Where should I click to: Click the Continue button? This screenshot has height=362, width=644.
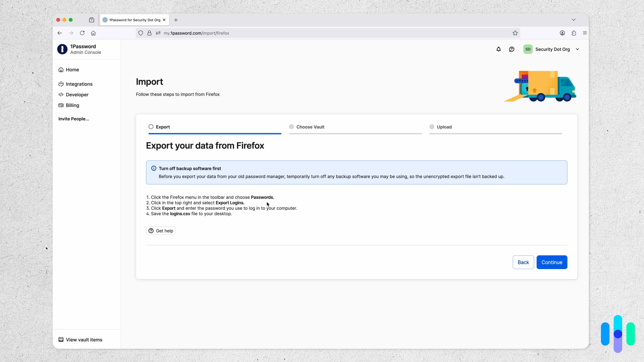click(x=552, y=262)
